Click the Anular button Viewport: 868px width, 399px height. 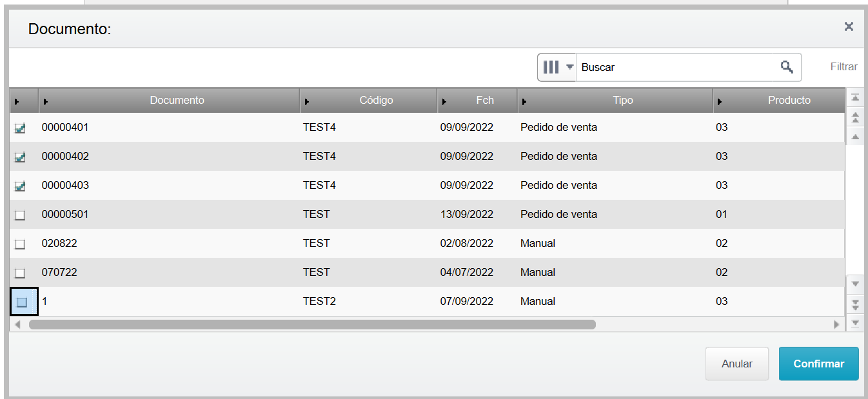click(x=737, y=364)
